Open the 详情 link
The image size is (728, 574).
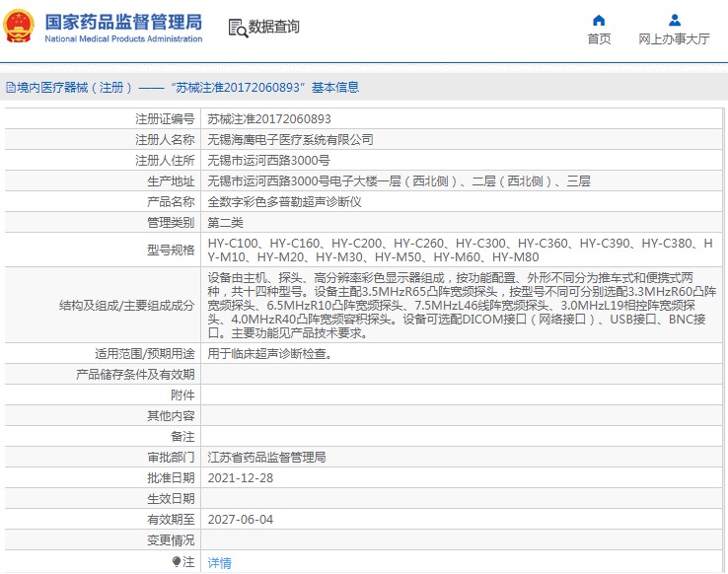(219, 562)
